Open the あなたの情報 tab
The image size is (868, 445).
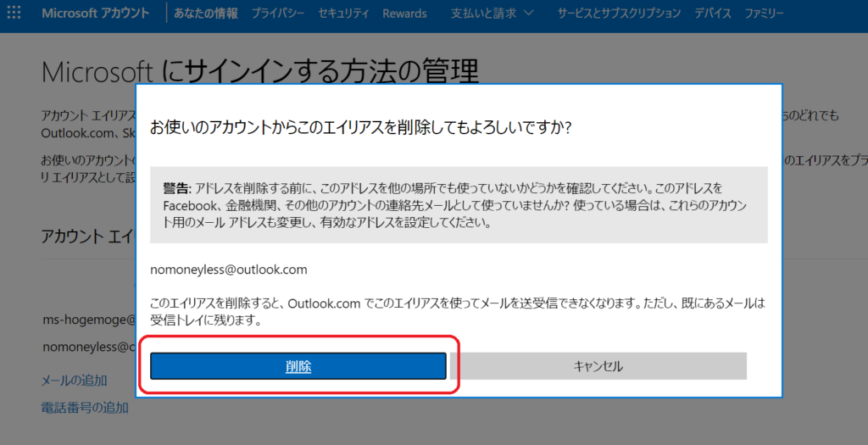(206, 14)
